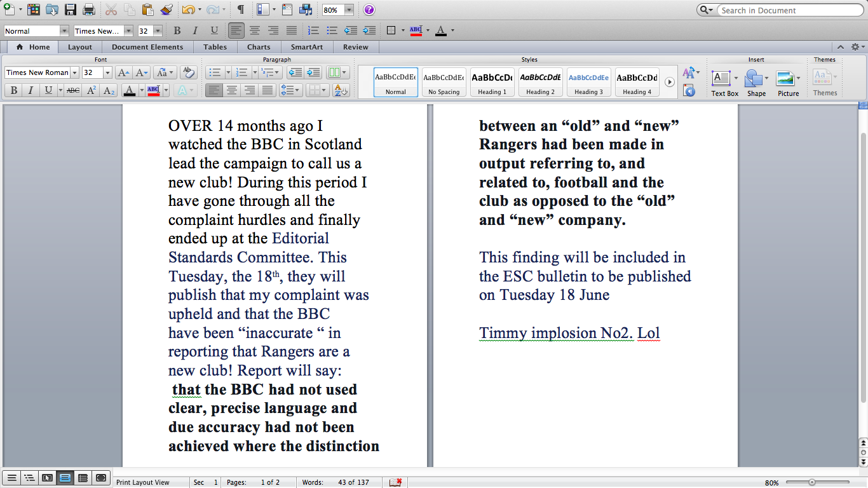Center text in ribbon Paragraph group

[232, 90]
